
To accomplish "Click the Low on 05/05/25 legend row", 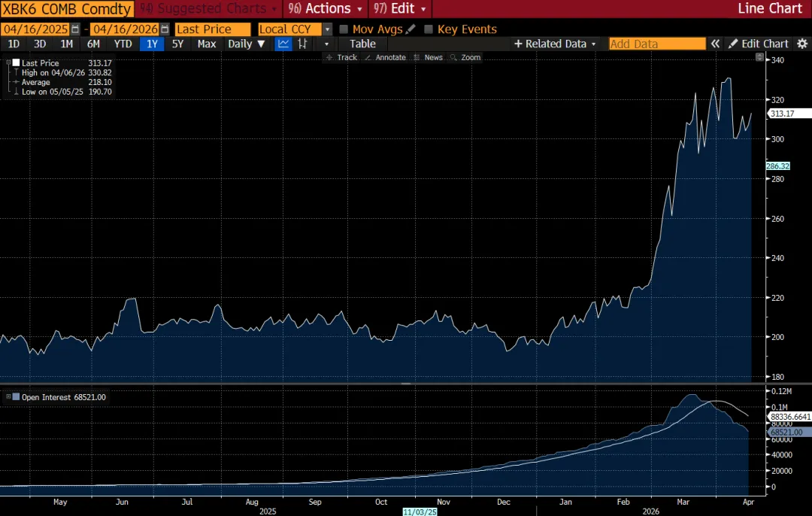I will click(x=62, y=92).
